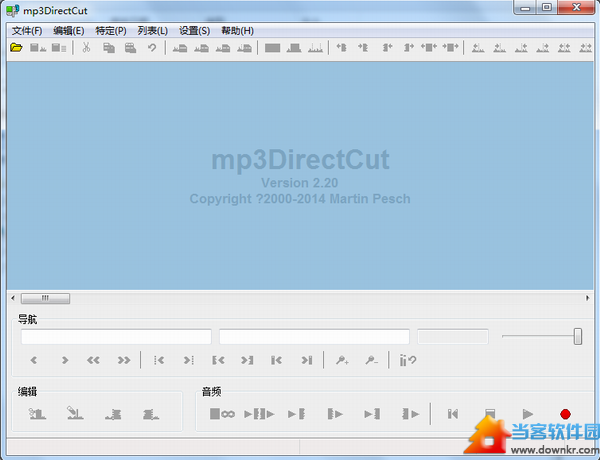Image resolution: width=600 pixels, height=460 pixels.
Task: Click the Stop square button in 音频
Action: point(490,413)
